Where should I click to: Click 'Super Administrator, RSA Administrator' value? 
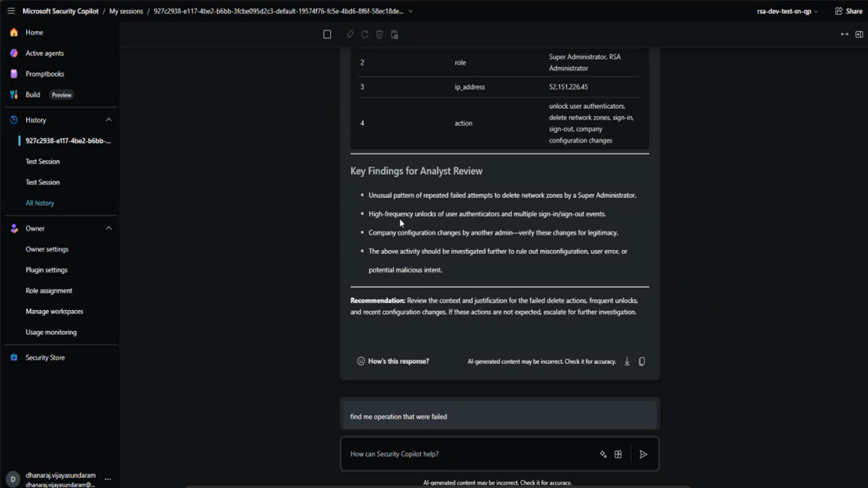coord(585,62)
